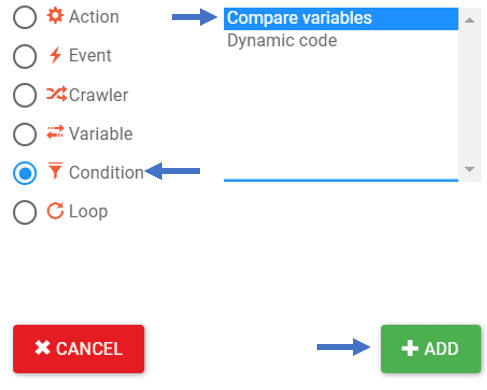The height and width of the screenshot is (390, 487).
Task: Click the X icon on Cancel button
Action: click(42, 348)
